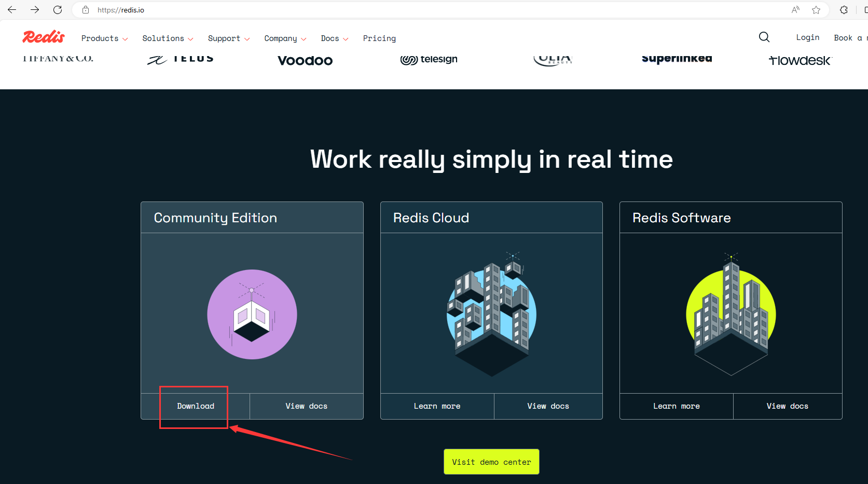Download the Community Edition
The width and height of the screenshot is (868, 484).
(x=196, y=406)
